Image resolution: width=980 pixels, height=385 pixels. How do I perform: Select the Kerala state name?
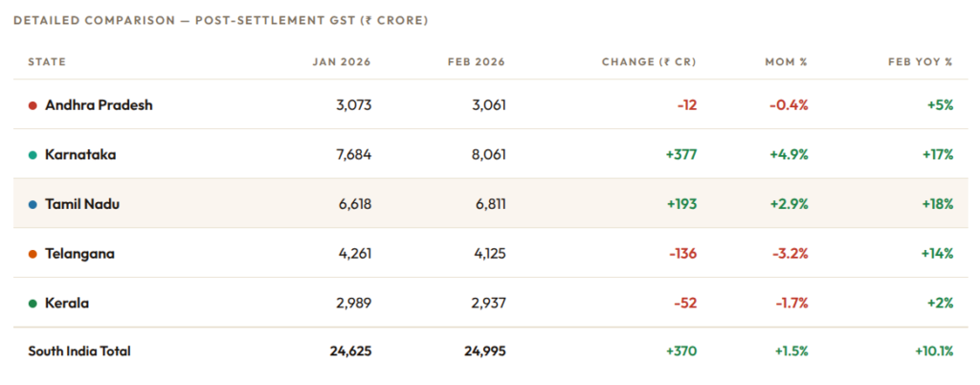click(x=67, y=304)
